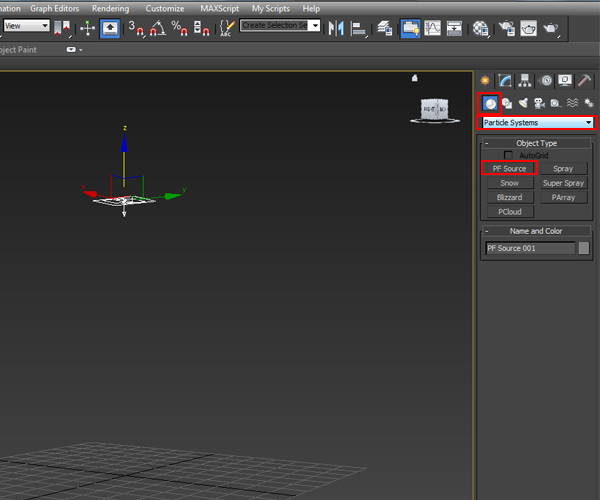Click the PArray button
The width and height of the screenshot is (600, 500).
pos(563,197)
